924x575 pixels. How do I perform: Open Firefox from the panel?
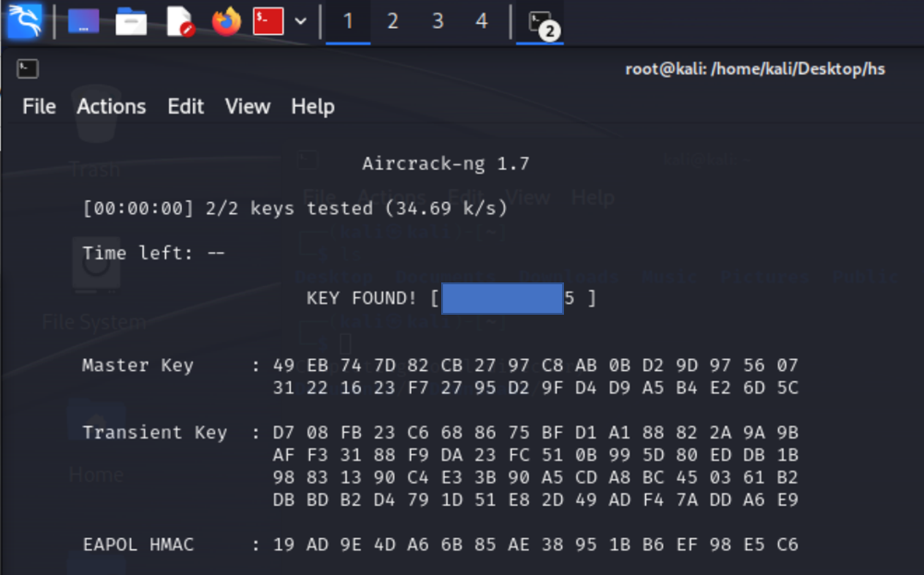[x=226, y=21]
